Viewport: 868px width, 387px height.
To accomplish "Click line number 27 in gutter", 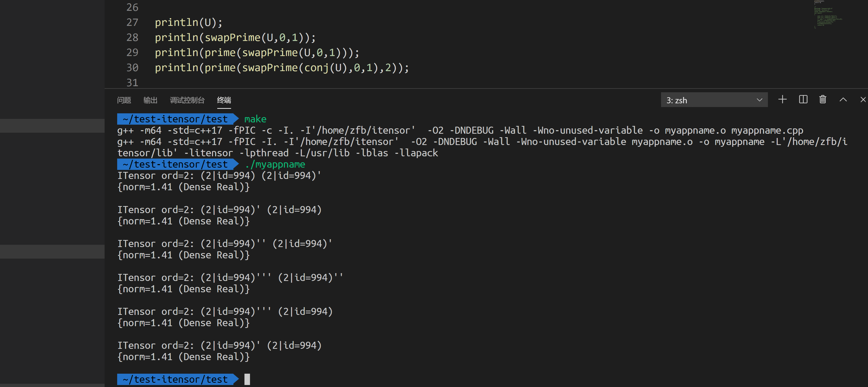I will click(x=132, y=23).
